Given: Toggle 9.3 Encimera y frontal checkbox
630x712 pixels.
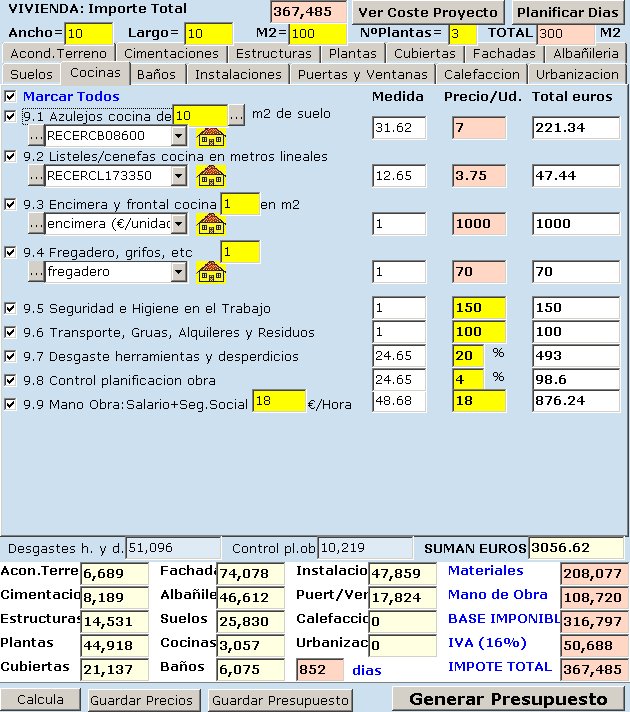Looking at the screenshot, I should (10, 204).
